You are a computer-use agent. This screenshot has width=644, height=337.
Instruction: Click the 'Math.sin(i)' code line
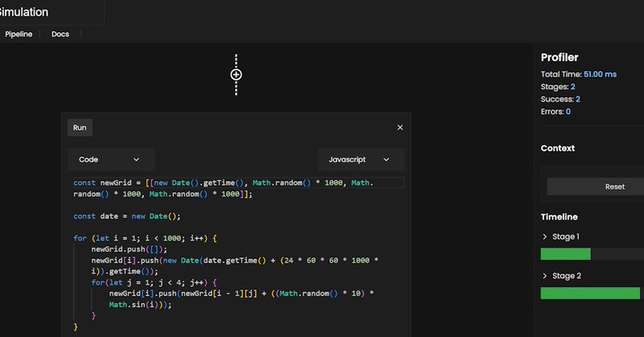140,305
